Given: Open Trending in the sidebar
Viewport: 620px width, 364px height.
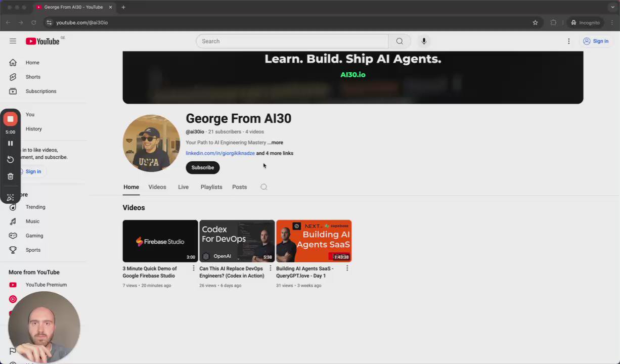Looking at the screenshot, I should (x=35, y=207).
